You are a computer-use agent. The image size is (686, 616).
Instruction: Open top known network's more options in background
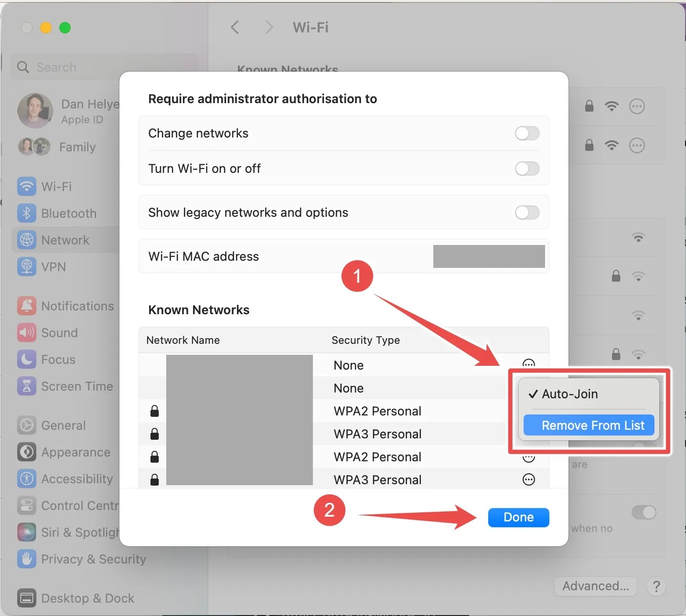pos(637,106)
